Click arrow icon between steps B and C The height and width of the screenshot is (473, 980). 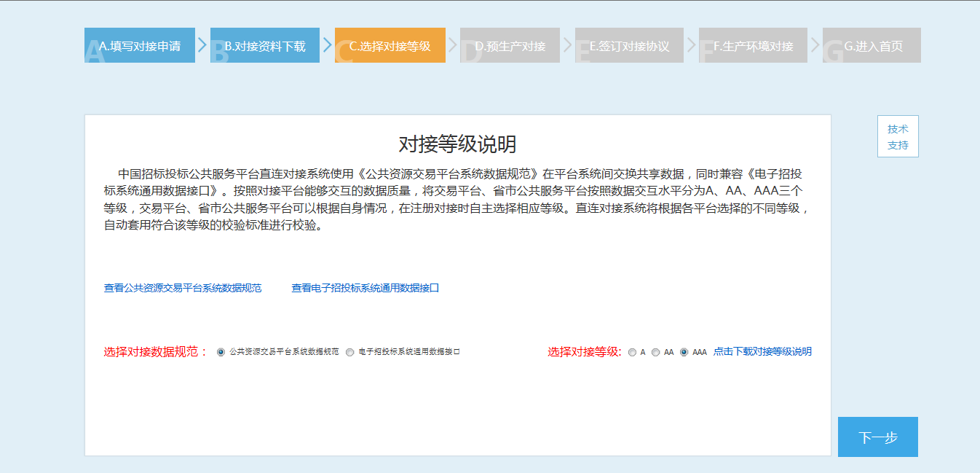(x=327, y=45)
